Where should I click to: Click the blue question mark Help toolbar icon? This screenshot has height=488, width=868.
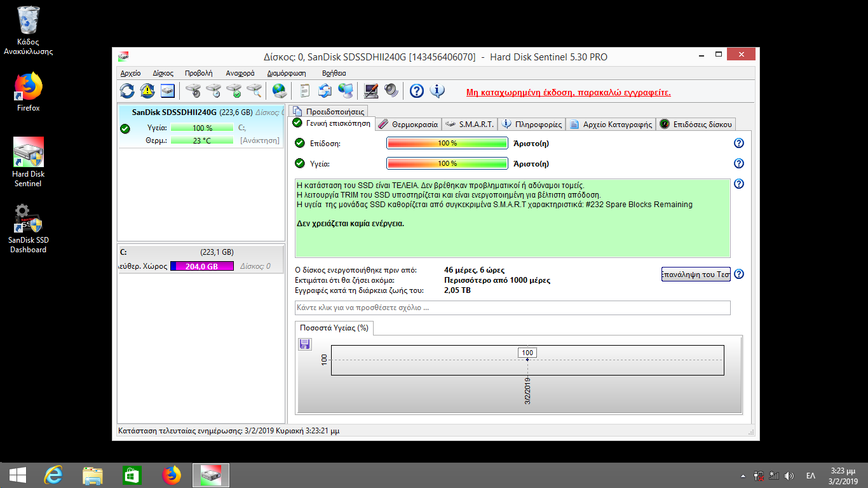point(417,91)
